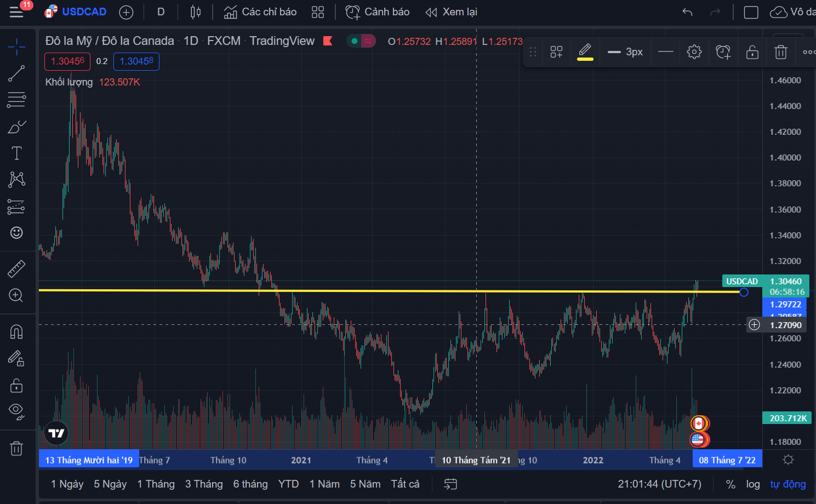
Task: Open the candlestick chart type selector
Action: pyautogui.click(x=196, y=12)
